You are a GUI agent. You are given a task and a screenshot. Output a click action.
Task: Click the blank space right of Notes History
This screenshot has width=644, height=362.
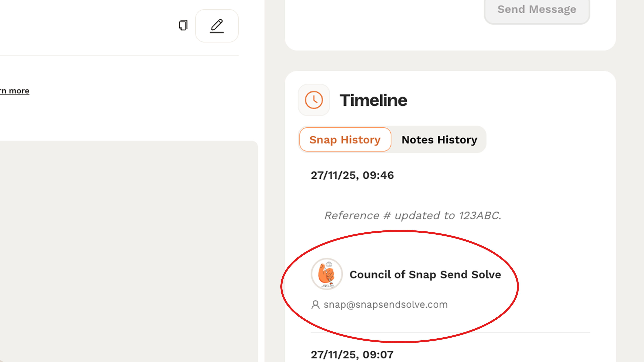point(538,140)
